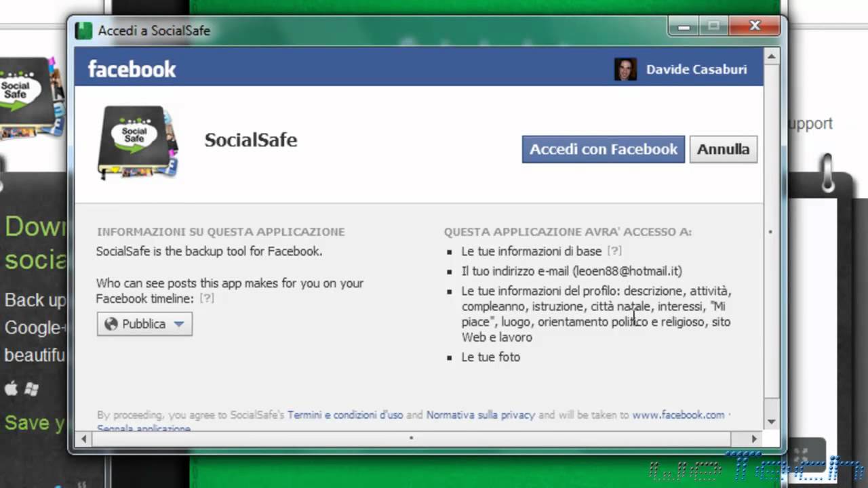
Task: Click the vertical scrollbar up arrow
Action: point(772,57)
